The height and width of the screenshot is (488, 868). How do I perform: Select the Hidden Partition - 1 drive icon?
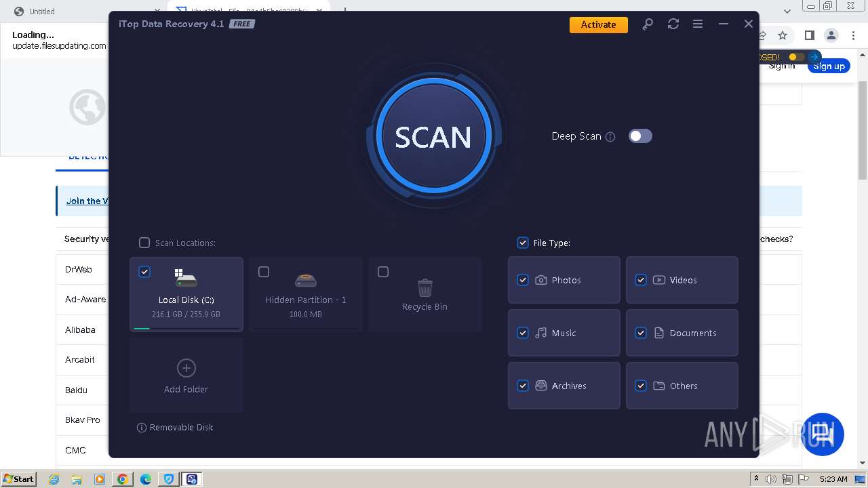[x=306, y=280]
